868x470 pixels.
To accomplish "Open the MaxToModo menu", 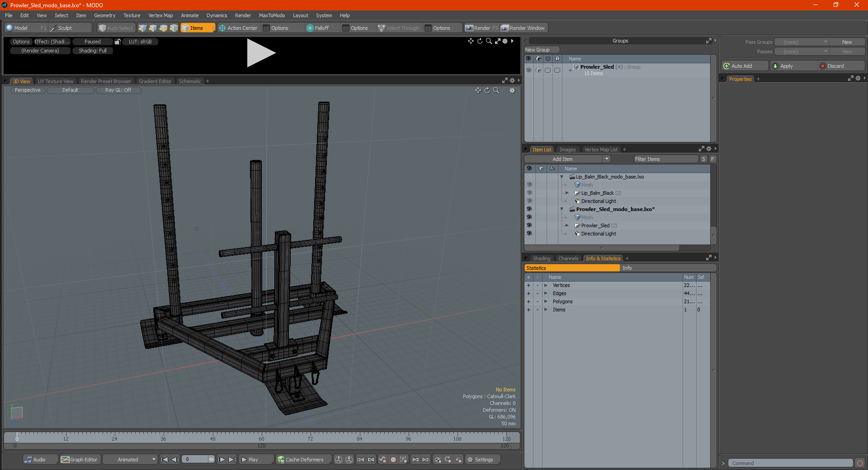I will (272, 15).
